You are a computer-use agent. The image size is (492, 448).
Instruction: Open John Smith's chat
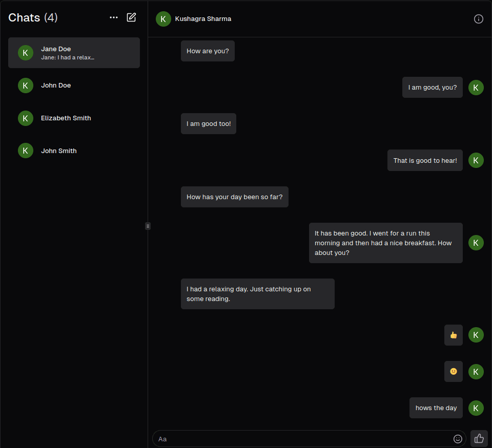(x=74, y=151)
